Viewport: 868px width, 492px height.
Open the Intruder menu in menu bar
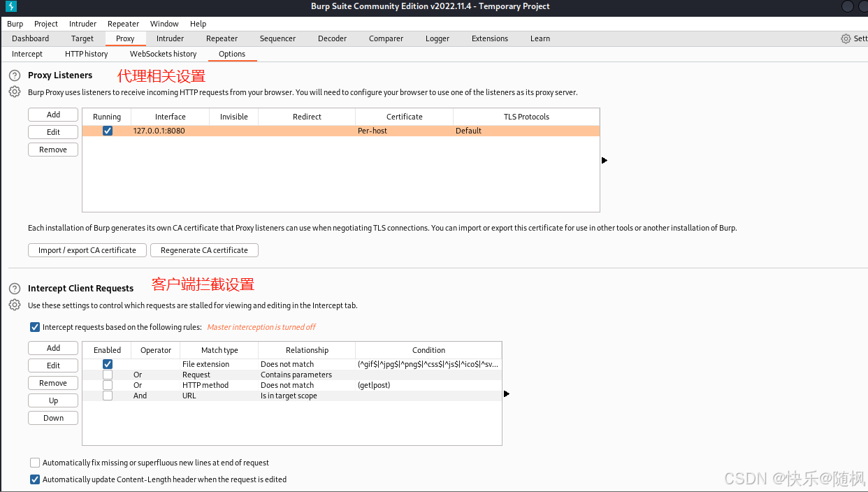(82, 24)
